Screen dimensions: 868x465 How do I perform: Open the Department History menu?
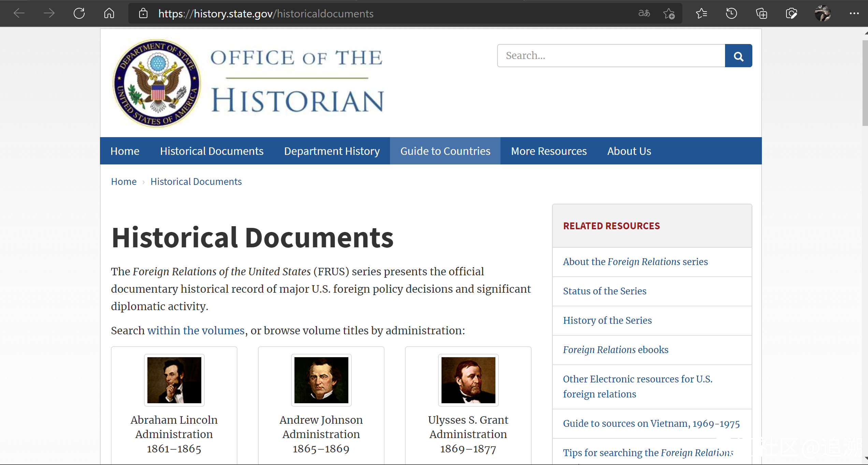332,151
